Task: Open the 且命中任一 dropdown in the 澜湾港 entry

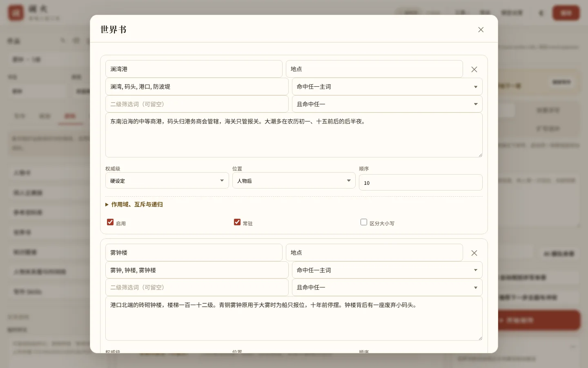Action: (387, 104)
